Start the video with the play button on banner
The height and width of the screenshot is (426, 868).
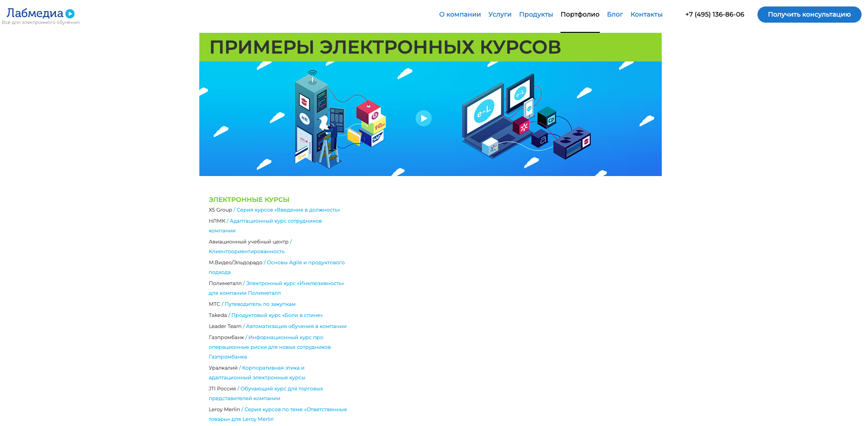tap(424, 118)
